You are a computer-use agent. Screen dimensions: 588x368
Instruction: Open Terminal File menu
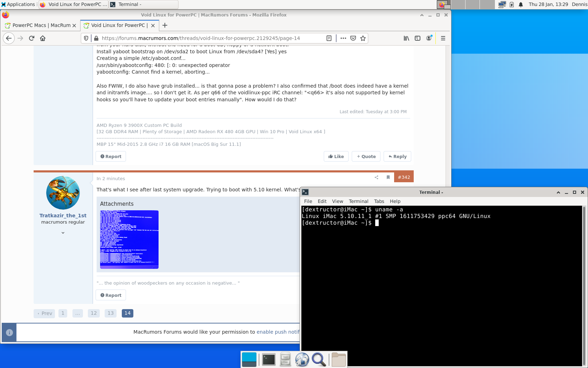(308, 201)
